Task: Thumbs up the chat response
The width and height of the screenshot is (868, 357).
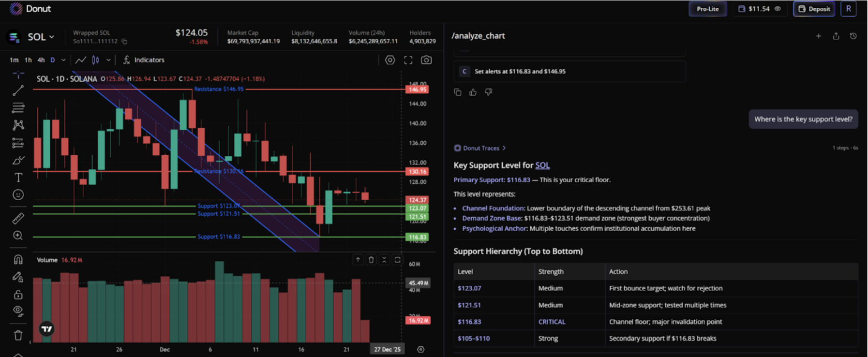Action: [x=473, y=92]
